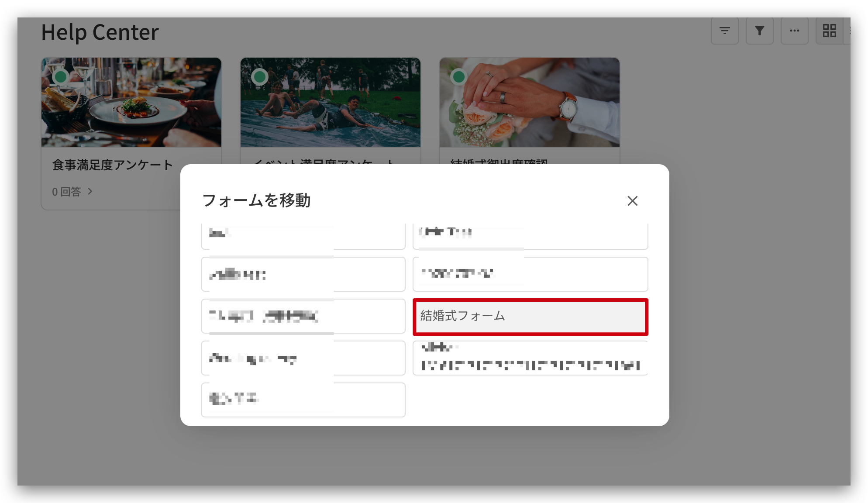Viewport: 868px width, 503px height.
Task: Click the Help Center heading
Action: (x=100, y=32)
